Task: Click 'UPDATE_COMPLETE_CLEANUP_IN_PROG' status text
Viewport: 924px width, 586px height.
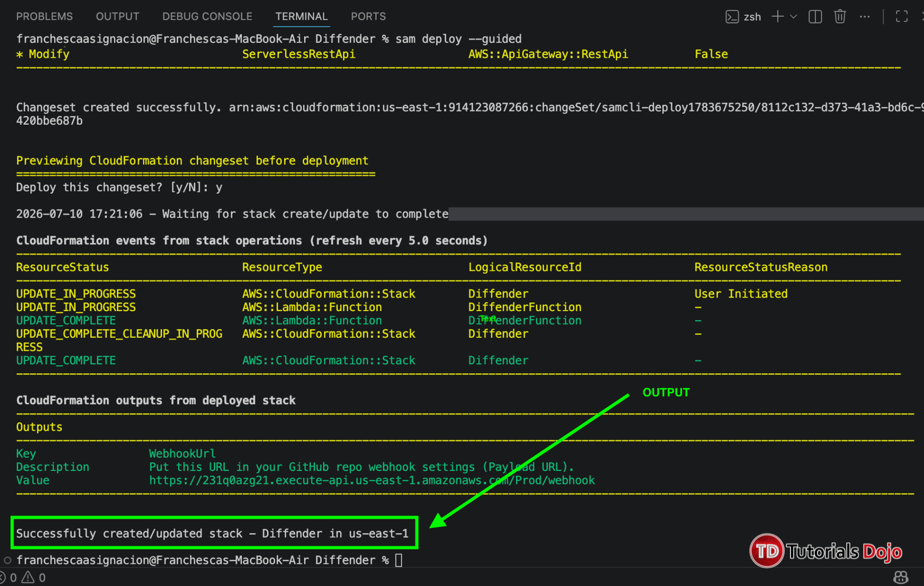Action: tap(119, 334)
